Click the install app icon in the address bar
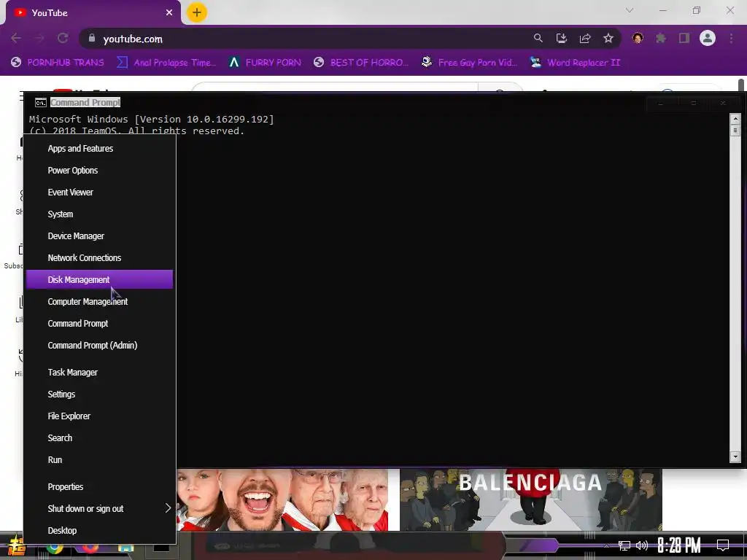The width and height of the screenshot is (747, 560). click(x=561, y=38)
